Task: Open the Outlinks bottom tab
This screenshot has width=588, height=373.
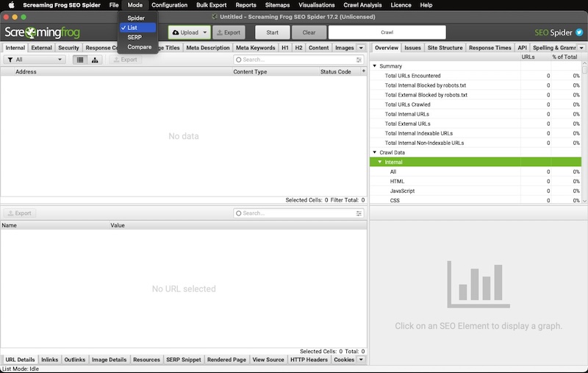Action: point(75,360)
